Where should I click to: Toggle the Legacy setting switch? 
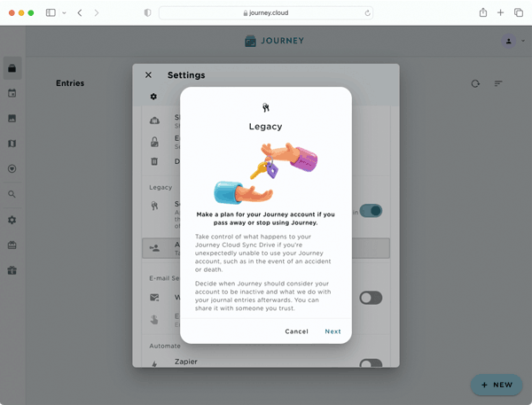coord(371,211)
